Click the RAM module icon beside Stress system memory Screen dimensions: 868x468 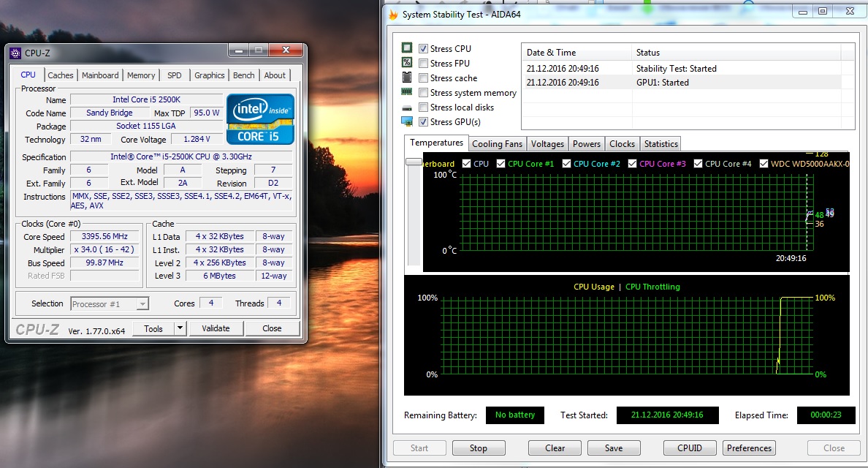pos(407,92)
